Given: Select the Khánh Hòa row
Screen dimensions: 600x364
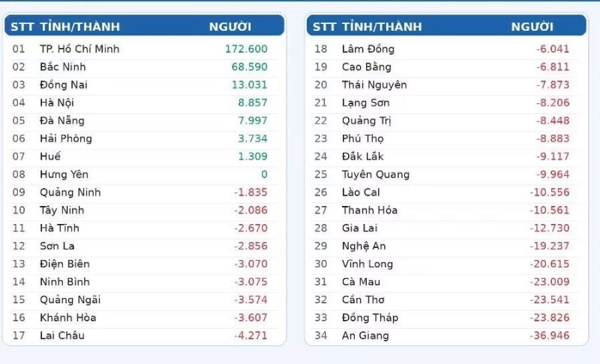Looking at the screenshot, I should coord(144,318).
